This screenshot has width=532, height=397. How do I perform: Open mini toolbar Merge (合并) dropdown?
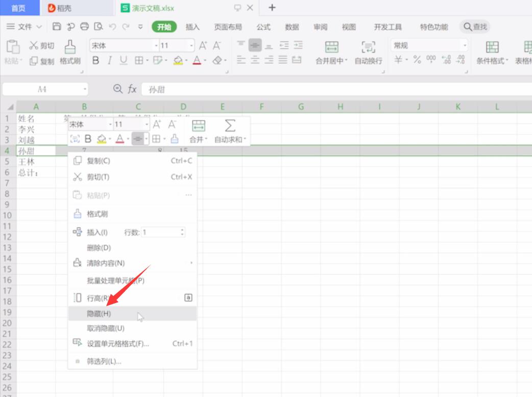point(199,132)
